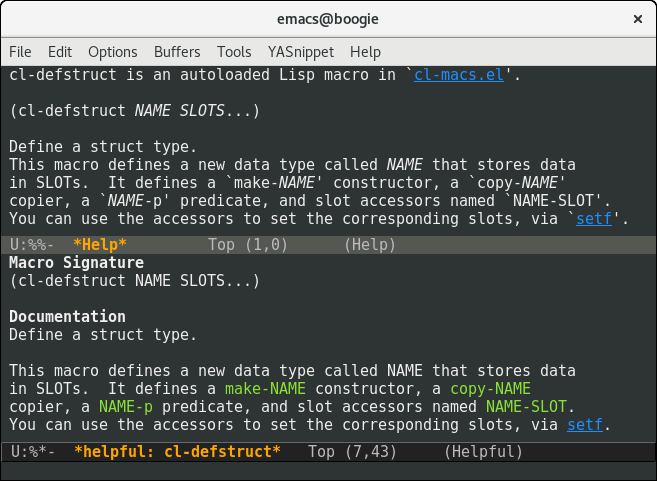Open the File menu
The height and width of the screenshot is (481, 657).
[x=20, y=52]
